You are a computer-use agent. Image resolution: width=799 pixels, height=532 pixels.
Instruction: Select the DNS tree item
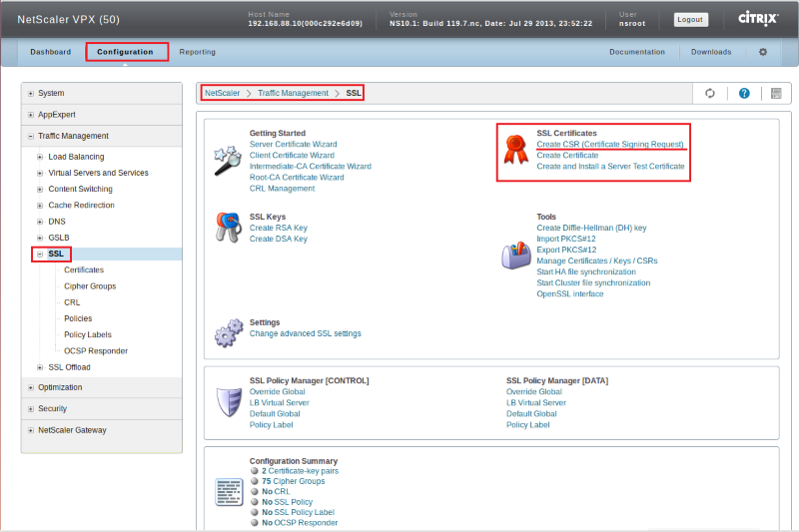coord(57,222)
